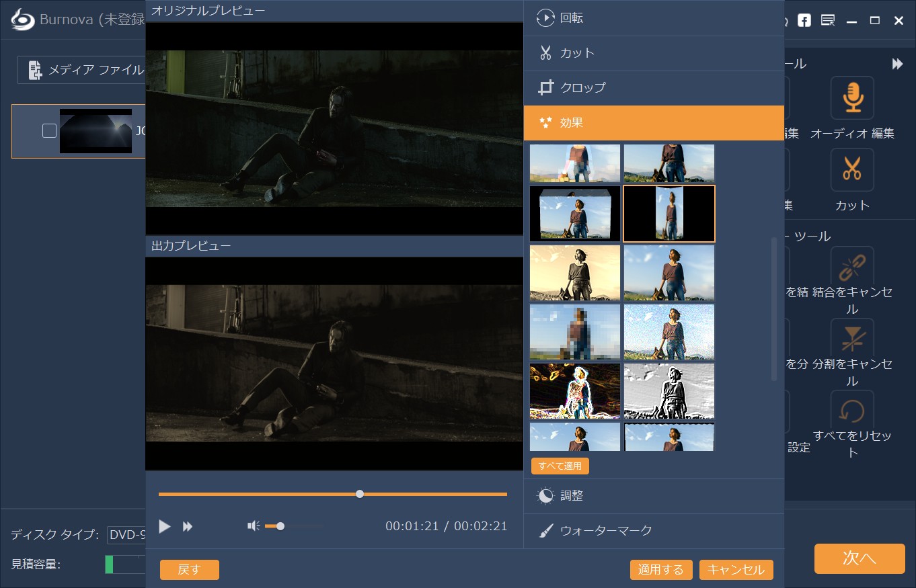Viewport: 916px width, 588px height.
Task: Mute preview audio via speaker icon
Action: click(x=253, y=526)
